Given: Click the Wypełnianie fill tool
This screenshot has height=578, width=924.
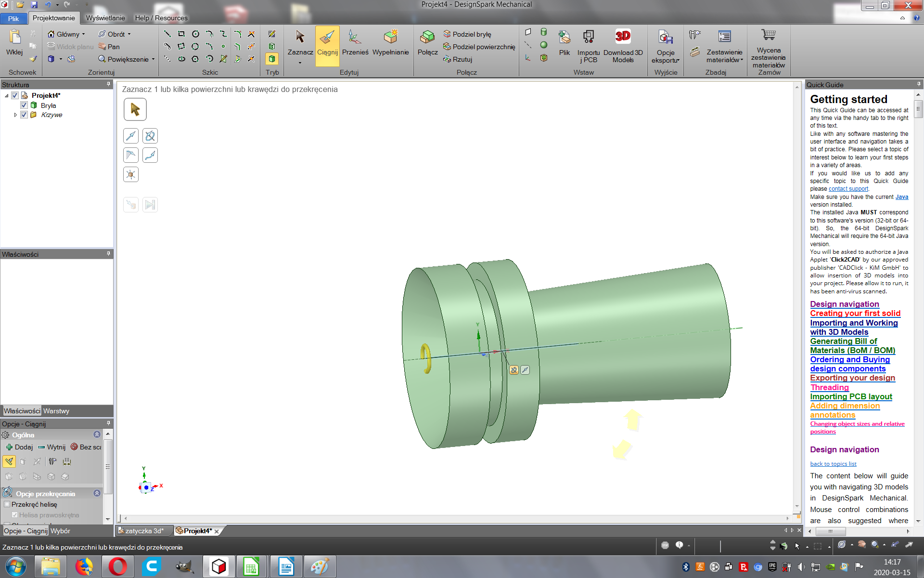Looking at the screenshot, I should [390, 43].
